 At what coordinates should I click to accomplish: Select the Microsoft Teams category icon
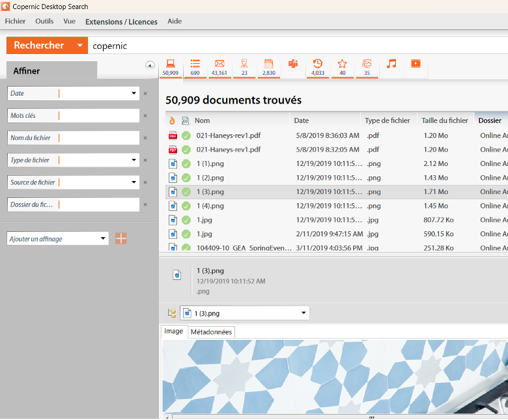coord(293,64)
